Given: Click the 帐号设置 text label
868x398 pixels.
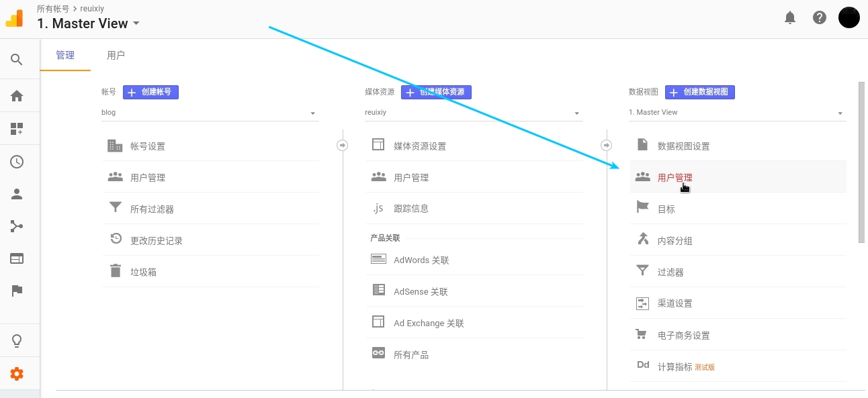Looking at the screenshot, I should (148, 146).
